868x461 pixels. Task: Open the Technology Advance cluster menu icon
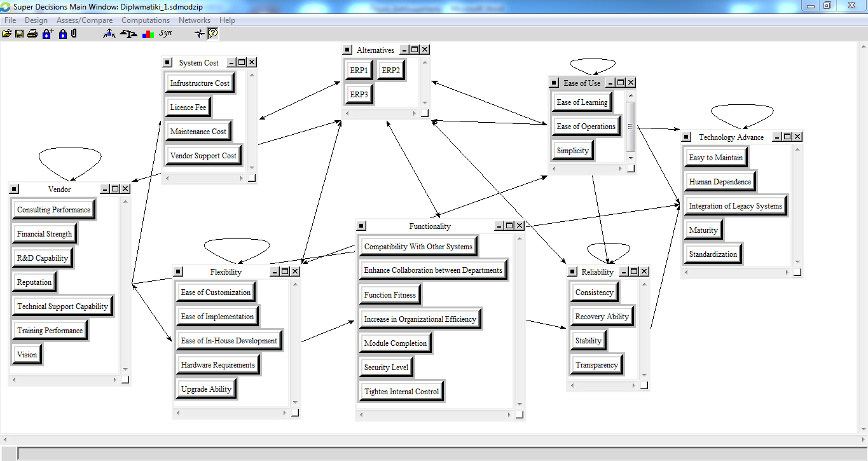pyautogui.click(x=686, y=137)
